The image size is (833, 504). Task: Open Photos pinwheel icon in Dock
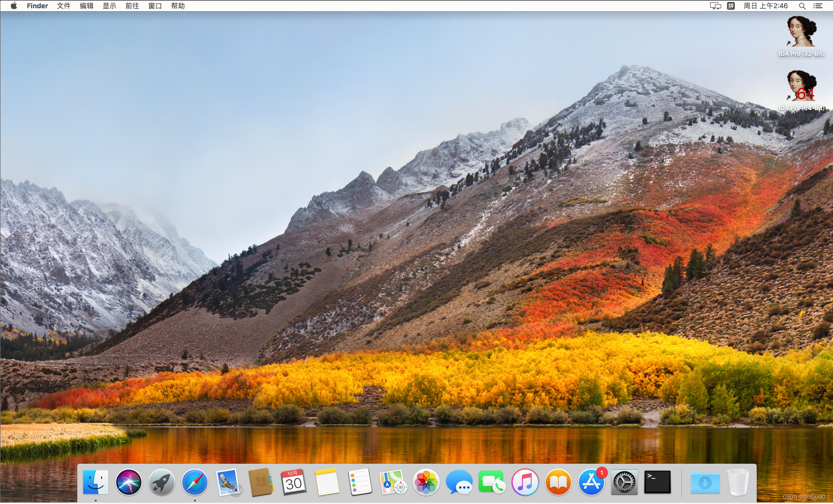[426, 482]
